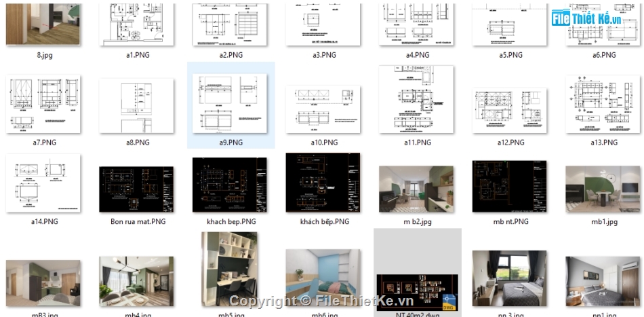Click the file name 'a5.PNG'

[510, 55]
